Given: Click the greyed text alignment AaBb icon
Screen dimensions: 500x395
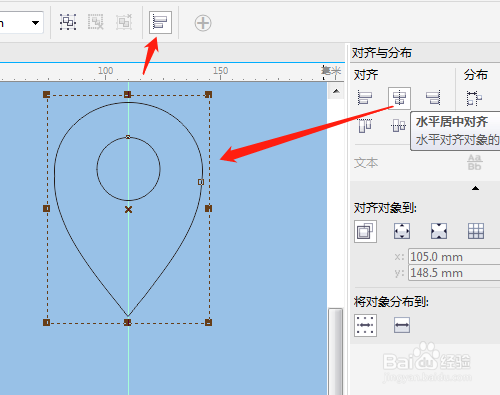Looking at the screenshot, I should pyautogui.click(x=474, y=162).
